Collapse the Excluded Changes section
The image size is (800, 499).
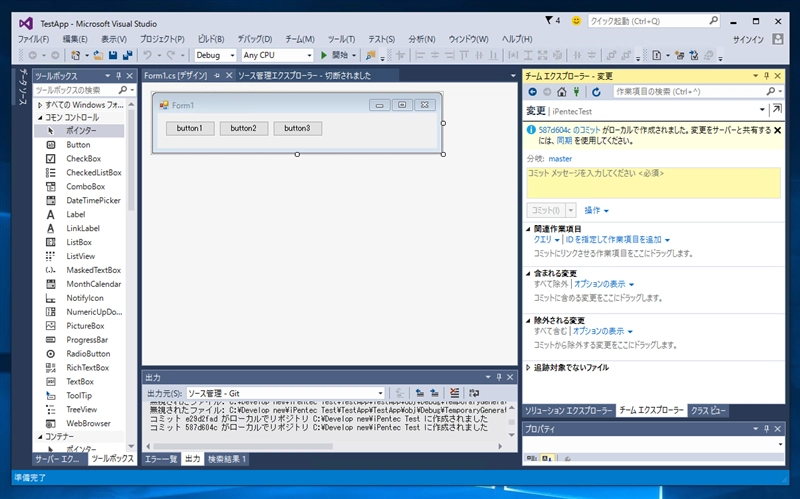pyautogui.click(x=529, y=320)
